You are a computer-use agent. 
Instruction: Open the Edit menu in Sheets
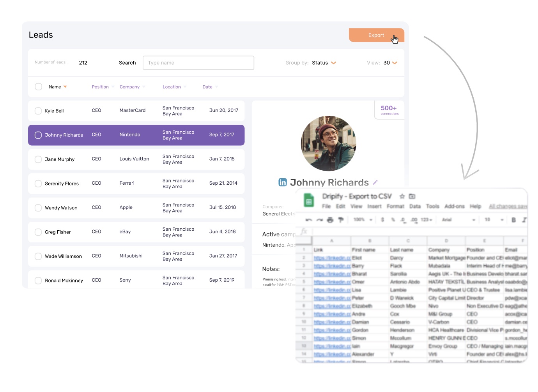341,206
